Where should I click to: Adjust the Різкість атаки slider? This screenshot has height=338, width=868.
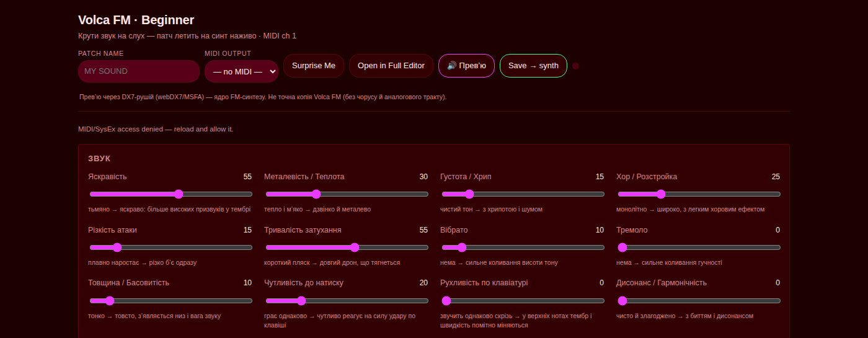click(170, 247)
